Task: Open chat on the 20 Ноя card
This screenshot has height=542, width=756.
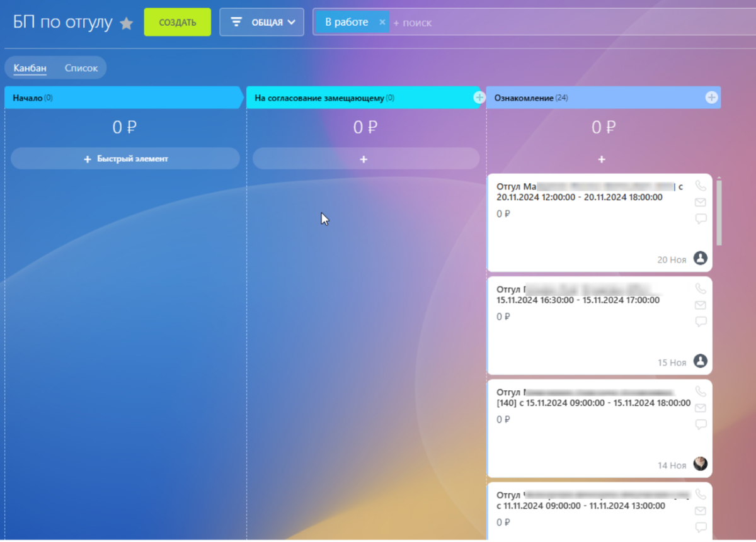Action: click(701, 218)
